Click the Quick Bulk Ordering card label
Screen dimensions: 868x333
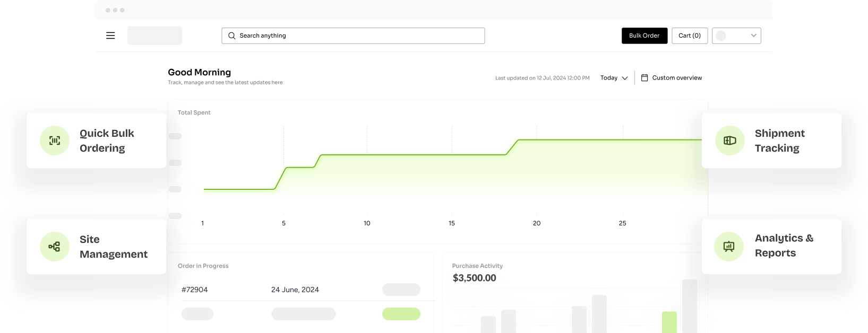(107, 141)
